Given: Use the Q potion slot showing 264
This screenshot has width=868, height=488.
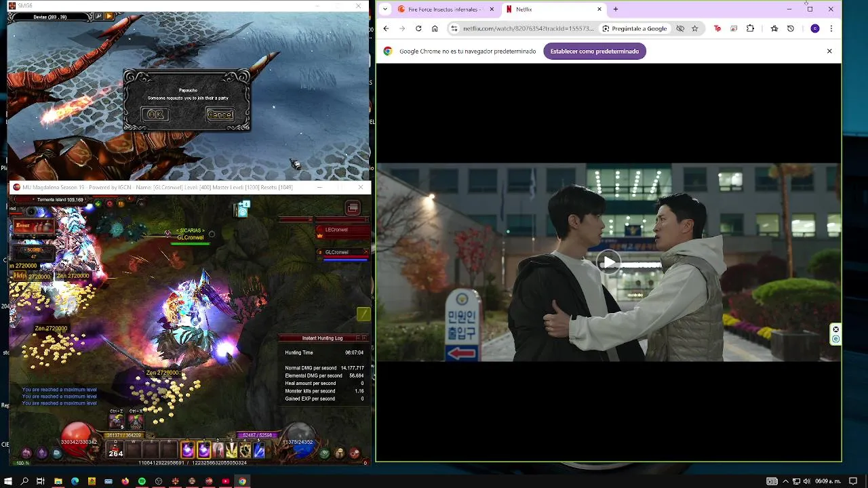Looking at the screenshot, I should [116, 450].
